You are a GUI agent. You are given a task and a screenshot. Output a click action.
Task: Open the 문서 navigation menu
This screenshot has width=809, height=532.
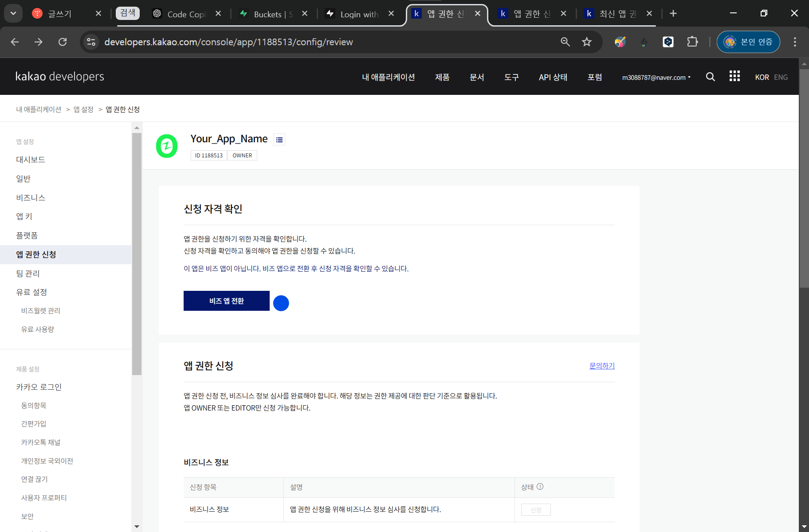(477, 77)
